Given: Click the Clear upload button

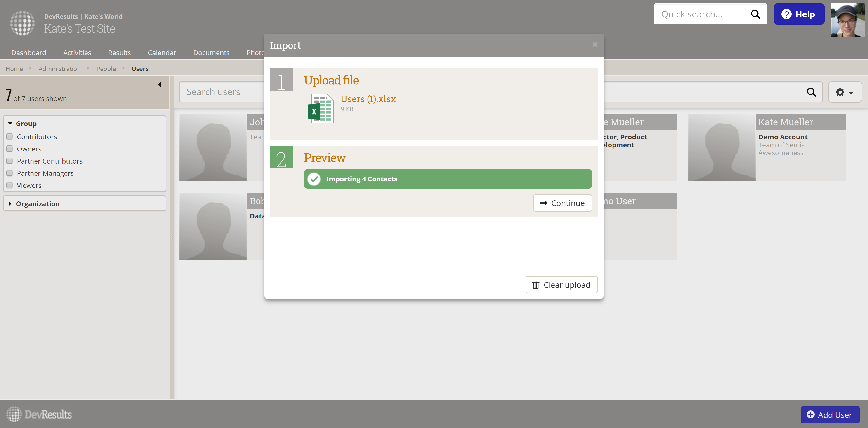Looking at the screenshot, I should 561,285.
